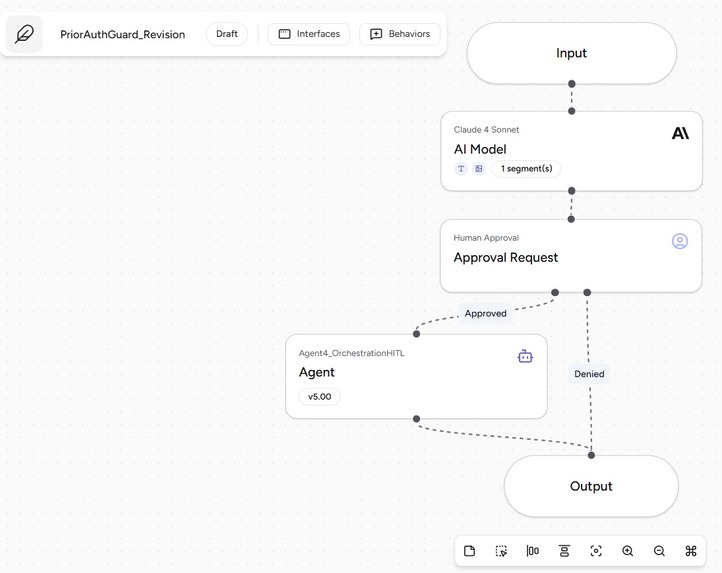Click Approval Request top connector dot
The image size is (722, 573).
571,219
